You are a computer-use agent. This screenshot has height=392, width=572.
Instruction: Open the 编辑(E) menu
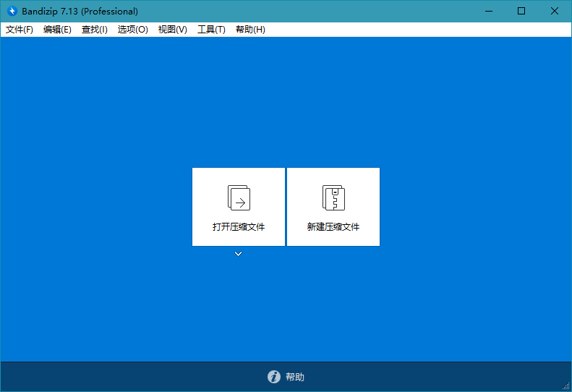point(57,30)
